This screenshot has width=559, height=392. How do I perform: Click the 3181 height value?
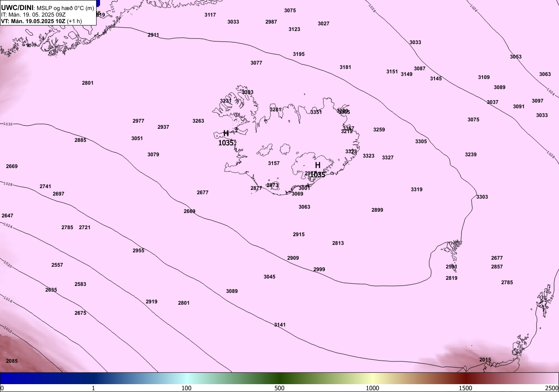[345, 67]
